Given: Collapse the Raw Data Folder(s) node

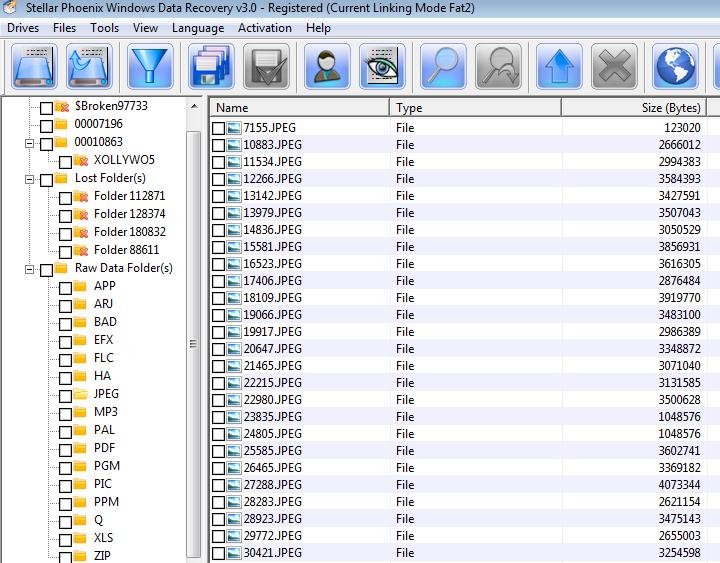Looking at the screenshot, I should coord(29,270).
